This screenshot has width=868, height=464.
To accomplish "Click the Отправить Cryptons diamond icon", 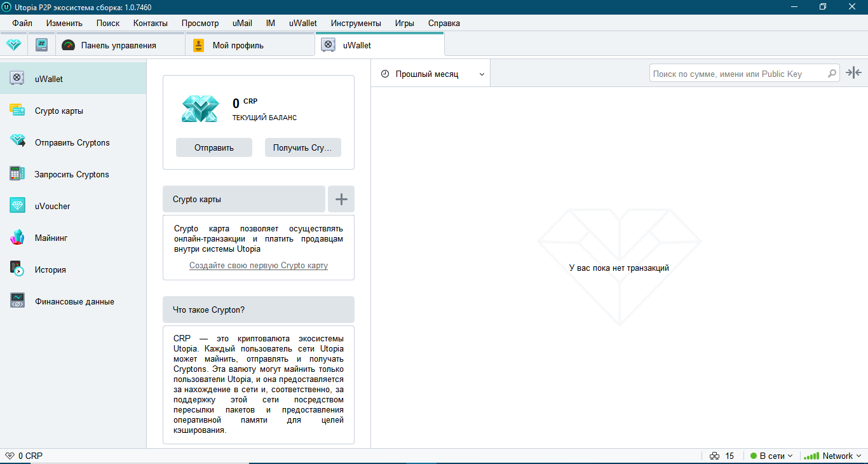I will tap(17, 142).
